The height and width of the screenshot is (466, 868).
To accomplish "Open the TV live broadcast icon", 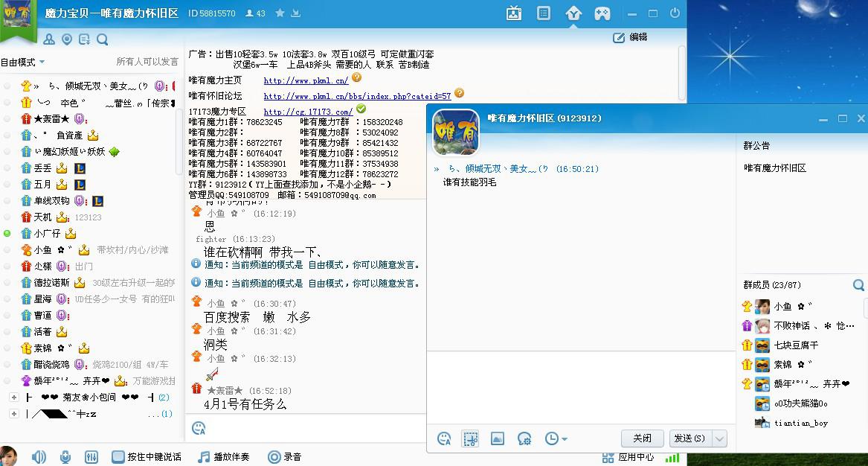I will [513, 13].
